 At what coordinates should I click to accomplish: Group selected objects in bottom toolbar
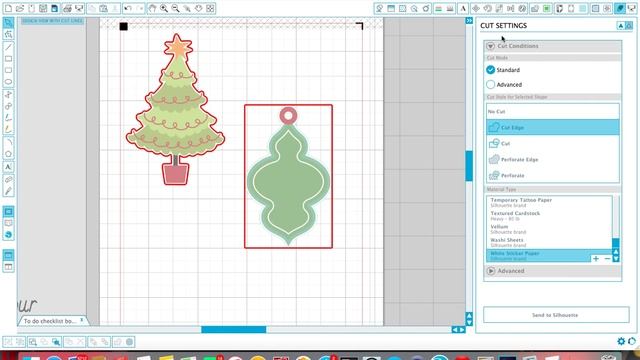point(8,342)
